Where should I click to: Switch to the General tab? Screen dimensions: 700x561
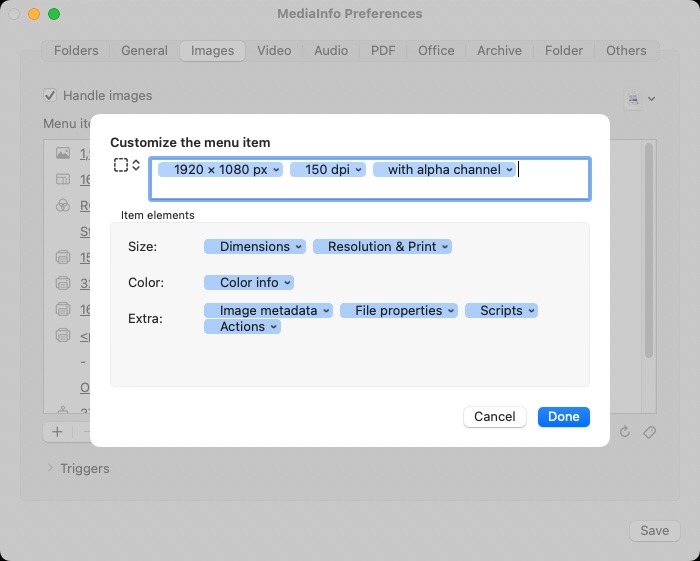point(144,51)
